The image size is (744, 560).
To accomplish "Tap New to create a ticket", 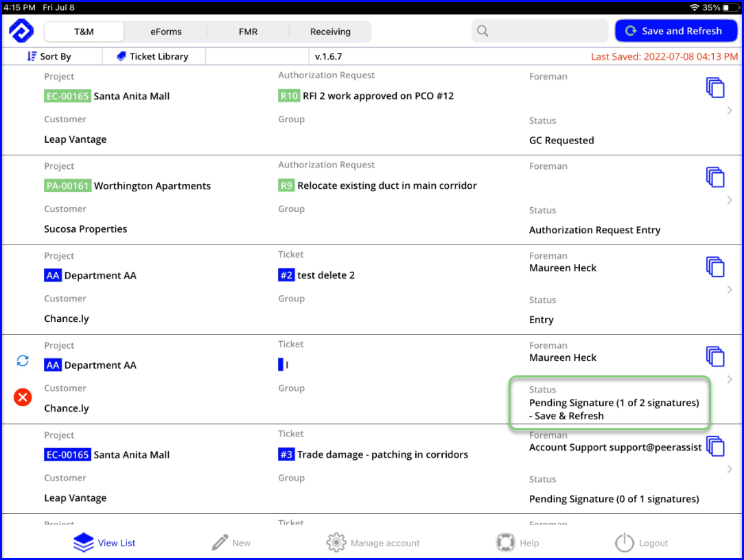I will point(231,542).
